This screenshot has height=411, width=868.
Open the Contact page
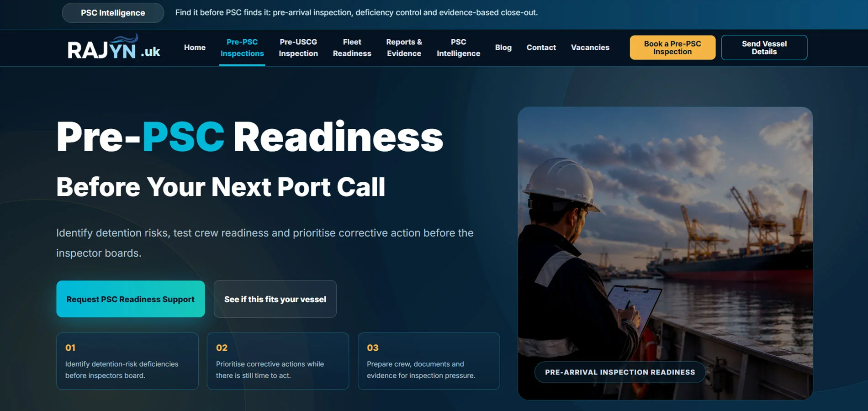tap(541, 47)
